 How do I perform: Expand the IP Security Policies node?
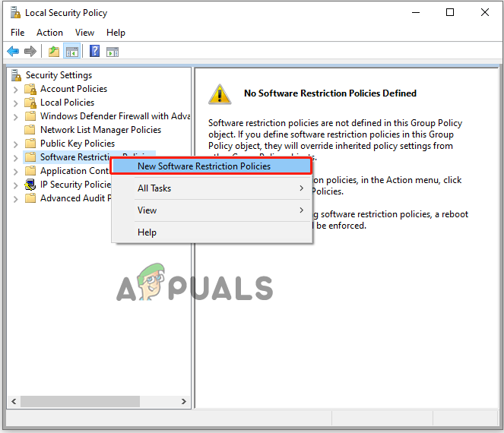pyautogui.click(x=15, y=185)
